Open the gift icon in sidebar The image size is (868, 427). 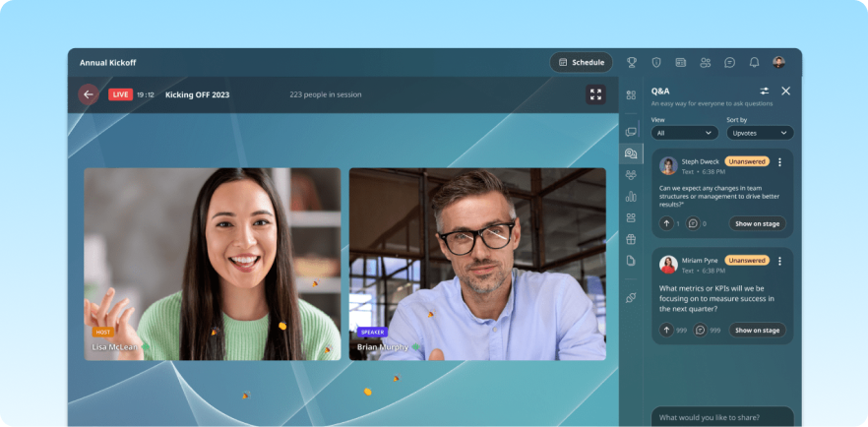pos(631,239)
